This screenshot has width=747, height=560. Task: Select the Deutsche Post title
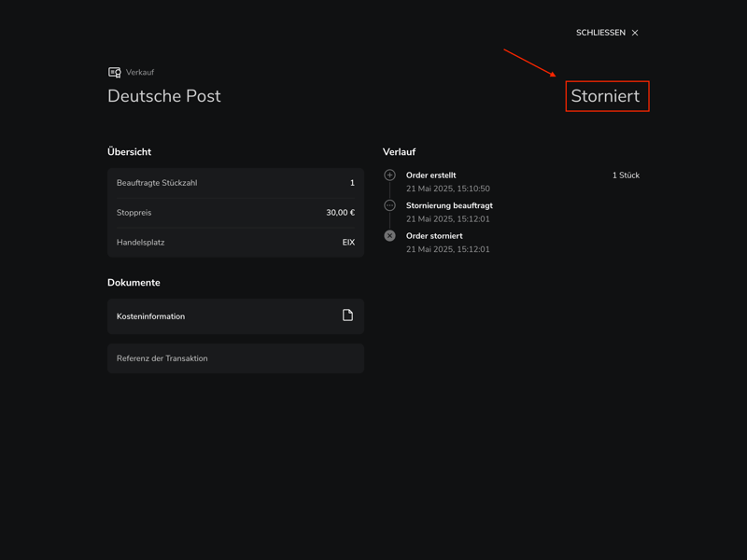click(164, 96)
